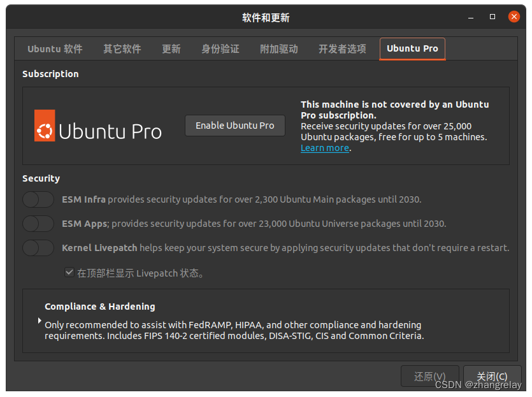532x397 pixels.
Task: Click the 关闭(C) button
Action: 492,376
